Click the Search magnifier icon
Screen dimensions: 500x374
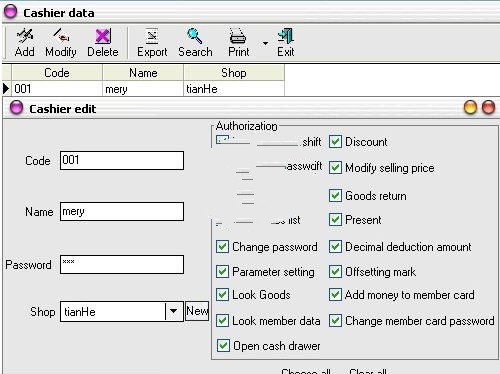[x=195, y=36]
